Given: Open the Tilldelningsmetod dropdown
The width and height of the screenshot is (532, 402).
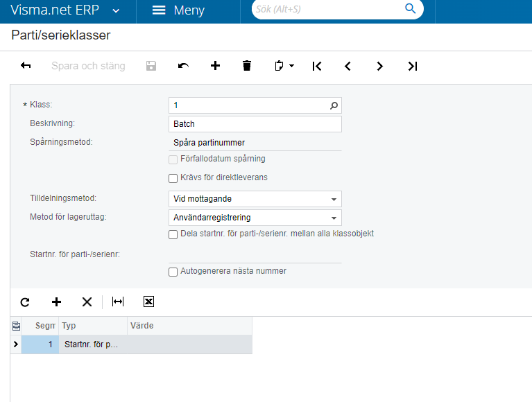Looking at the screenshot, I should coord(334,200).
